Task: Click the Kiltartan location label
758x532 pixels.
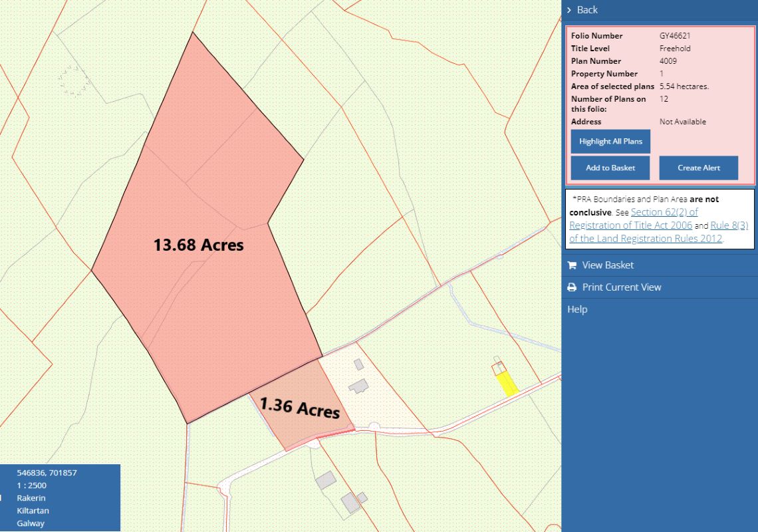Action: click(x=33, y=511)
